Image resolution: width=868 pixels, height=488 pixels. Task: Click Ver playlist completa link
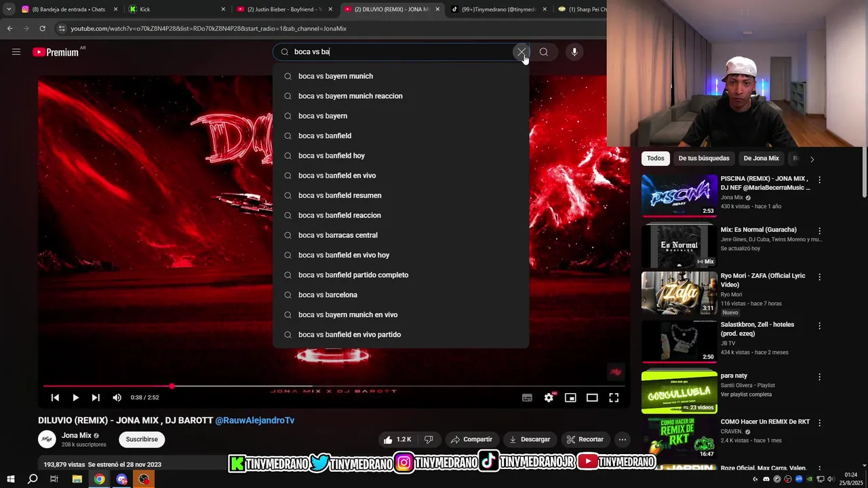(746, 394)
